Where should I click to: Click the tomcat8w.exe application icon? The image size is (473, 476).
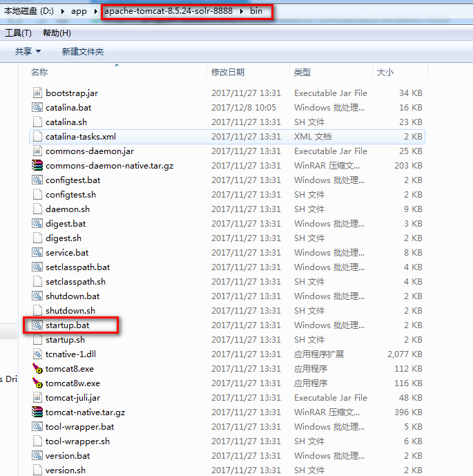point(37,383)
